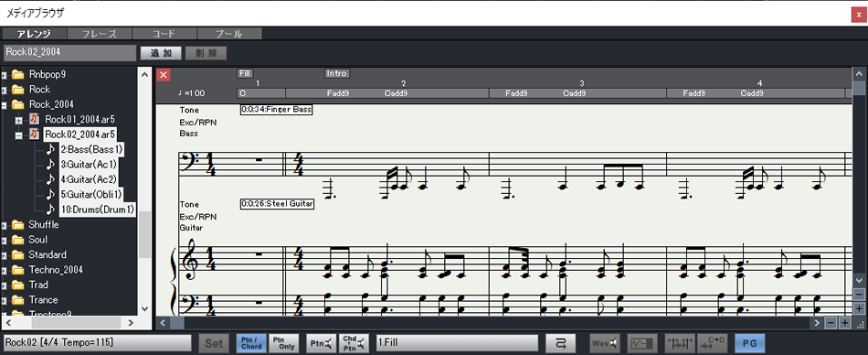Click the folder tree vertical scrollbar thumb

pyautogui.click(x=144, y=234)
